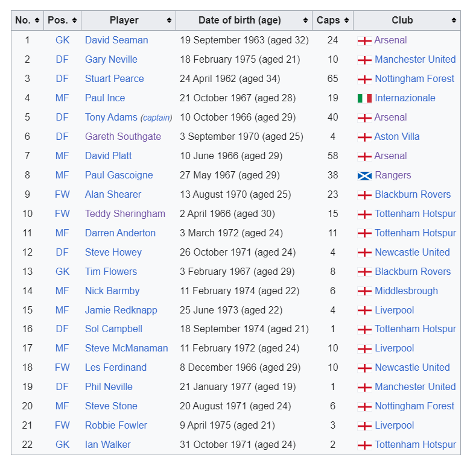
Task: Follow the Paul Gascoigne link
Action: 119,175
